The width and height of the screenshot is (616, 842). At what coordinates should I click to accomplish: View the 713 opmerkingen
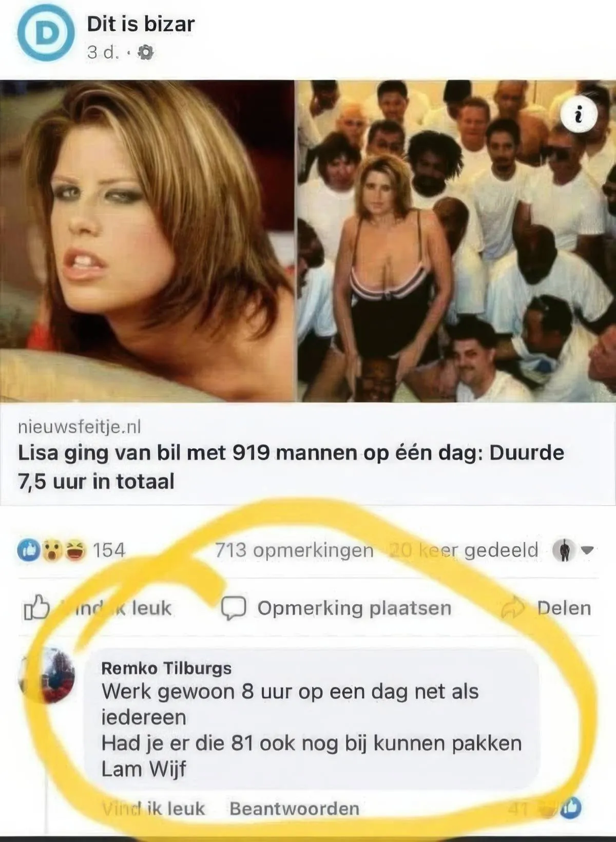tap(294, 550)
